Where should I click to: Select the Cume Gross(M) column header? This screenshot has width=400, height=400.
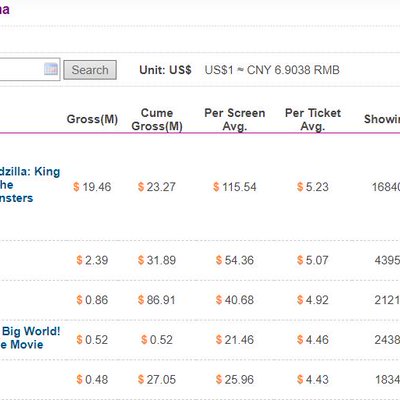157,119
